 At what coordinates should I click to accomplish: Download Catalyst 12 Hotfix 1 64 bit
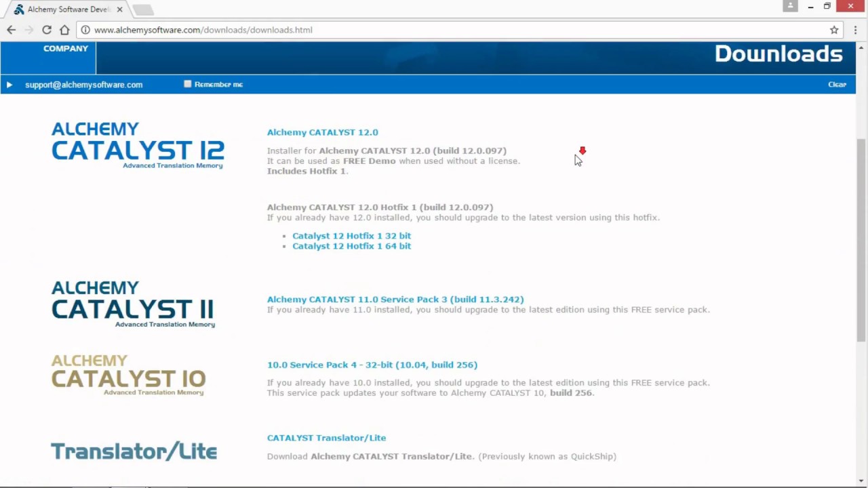pyautogui.click(x=351, y=246)
